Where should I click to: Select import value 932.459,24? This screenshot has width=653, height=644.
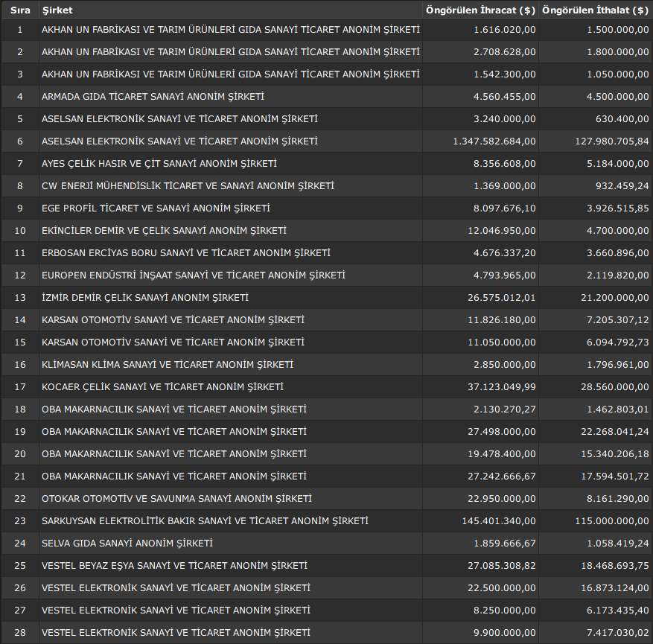click(x=622, y=185)
